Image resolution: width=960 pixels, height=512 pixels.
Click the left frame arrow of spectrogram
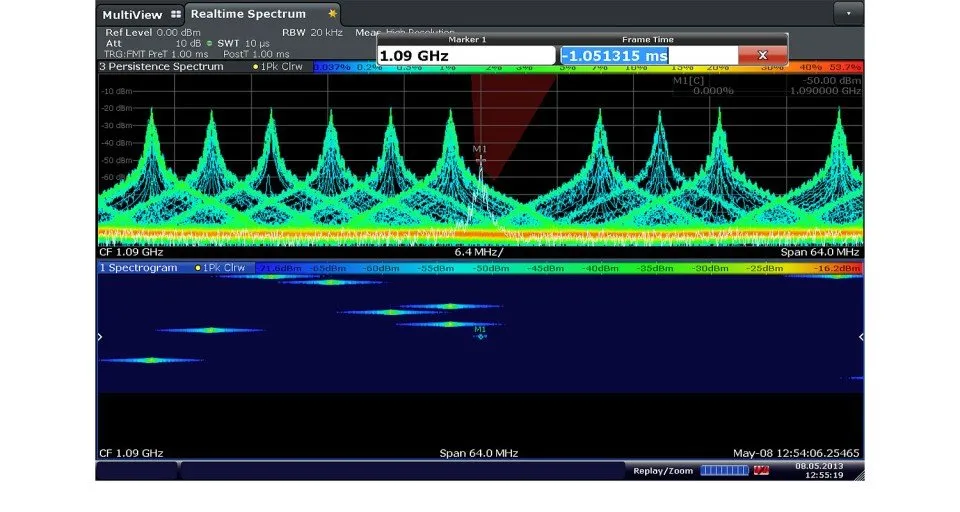[x=100, y=337]
